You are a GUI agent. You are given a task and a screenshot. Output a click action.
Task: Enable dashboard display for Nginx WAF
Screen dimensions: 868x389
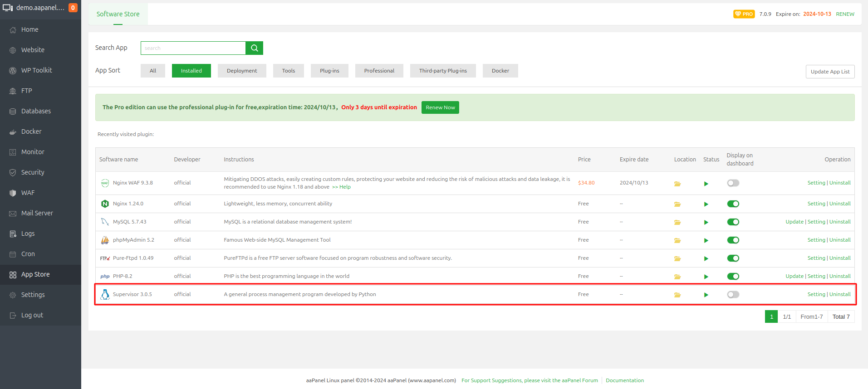click(x=733, y=183)
